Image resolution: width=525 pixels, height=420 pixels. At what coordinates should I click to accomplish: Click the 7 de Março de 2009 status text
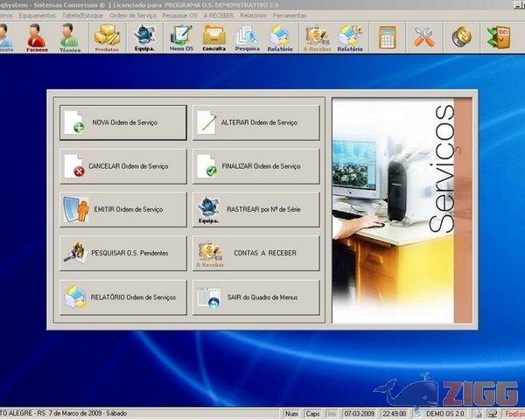[x=75, y=413]
